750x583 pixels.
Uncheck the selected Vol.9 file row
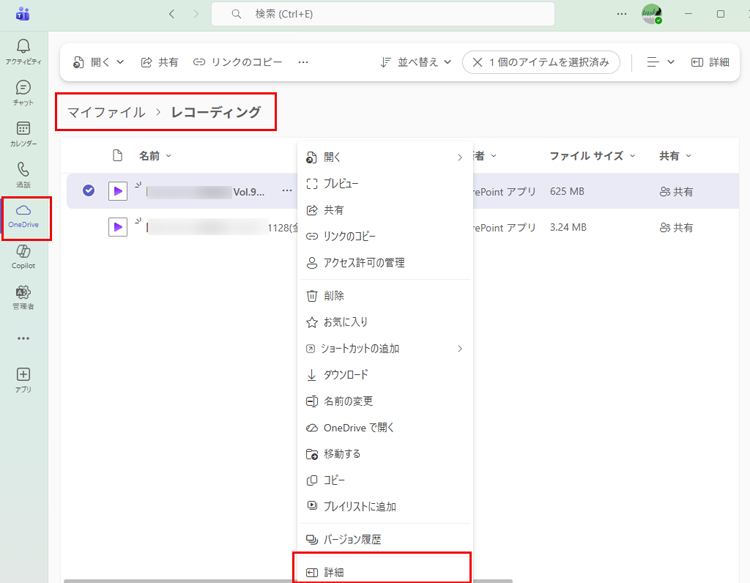click(x=88, y=190)
